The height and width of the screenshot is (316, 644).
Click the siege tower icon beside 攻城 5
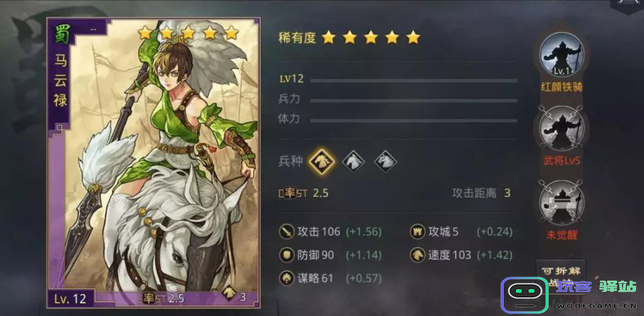coord(417,232)
